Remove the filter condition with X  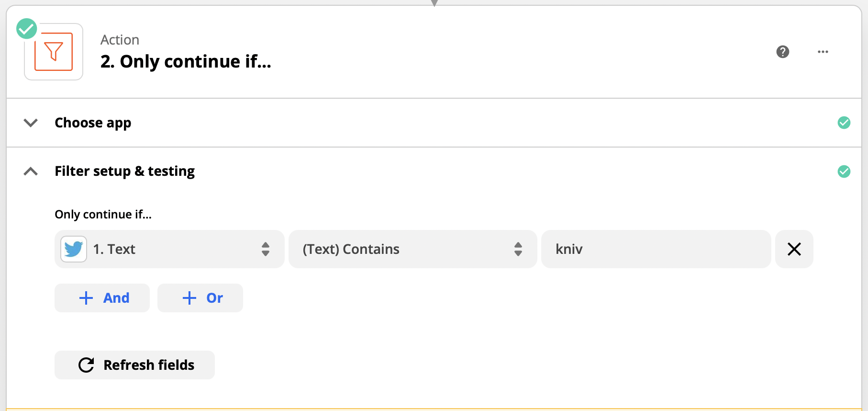click(794, 249)
